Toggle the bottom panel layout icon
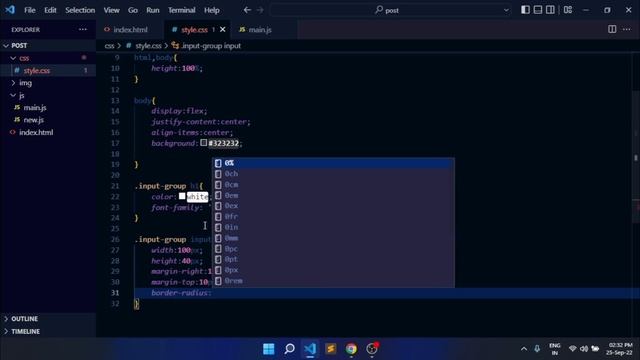This screenshot has width=640, height=360. coord(538,10)
